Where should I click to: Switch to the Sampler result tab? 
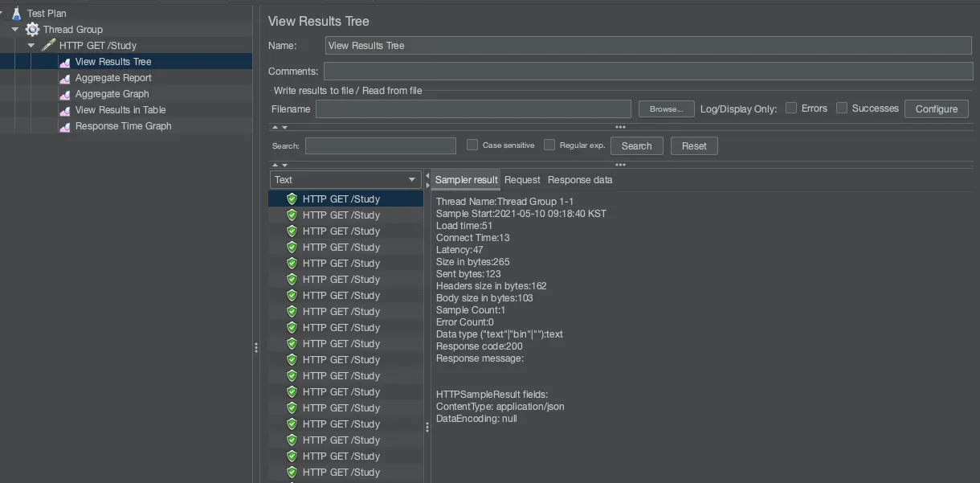(x=467, y=180)
